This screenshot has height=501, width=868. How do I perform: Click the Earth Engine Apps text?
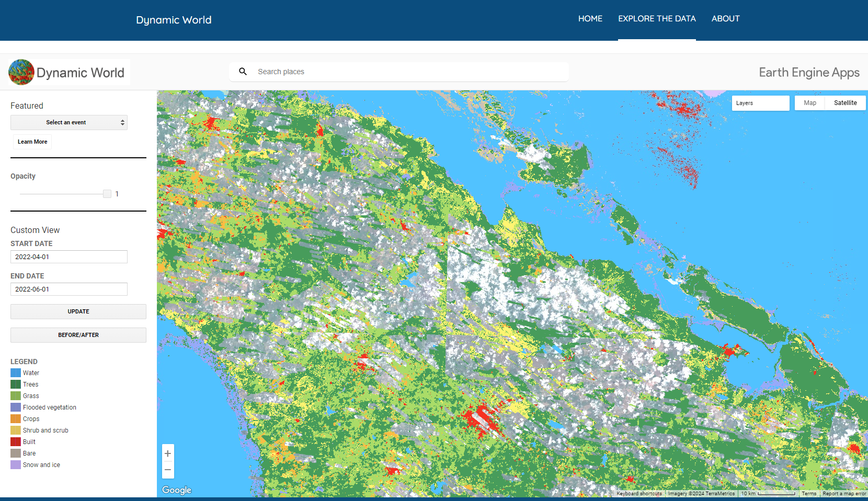click(x=809, y=73)
